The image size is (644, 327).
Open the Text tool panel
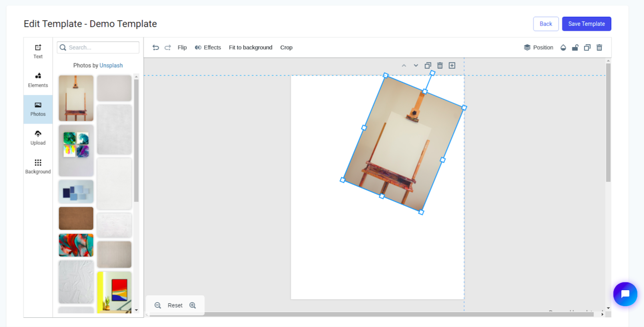click(x=38, y=52)
